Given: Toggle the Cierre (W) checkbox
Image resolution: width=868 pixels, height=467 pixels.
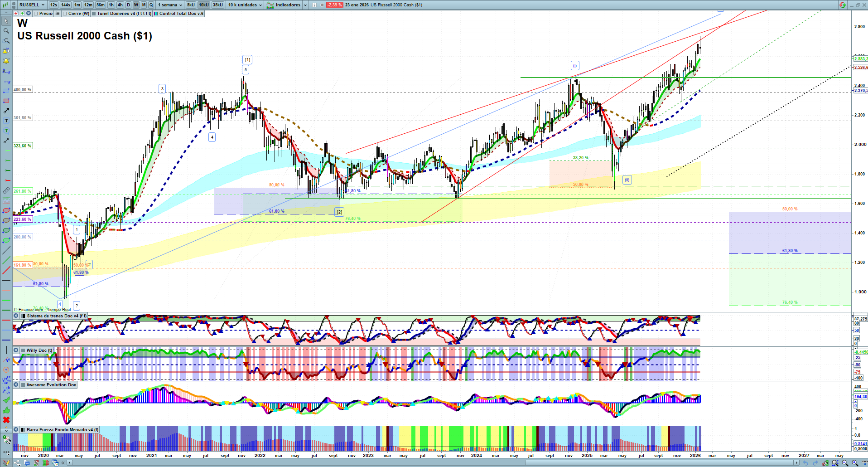Looking at the screenshot, I should (x=65, y=14).
